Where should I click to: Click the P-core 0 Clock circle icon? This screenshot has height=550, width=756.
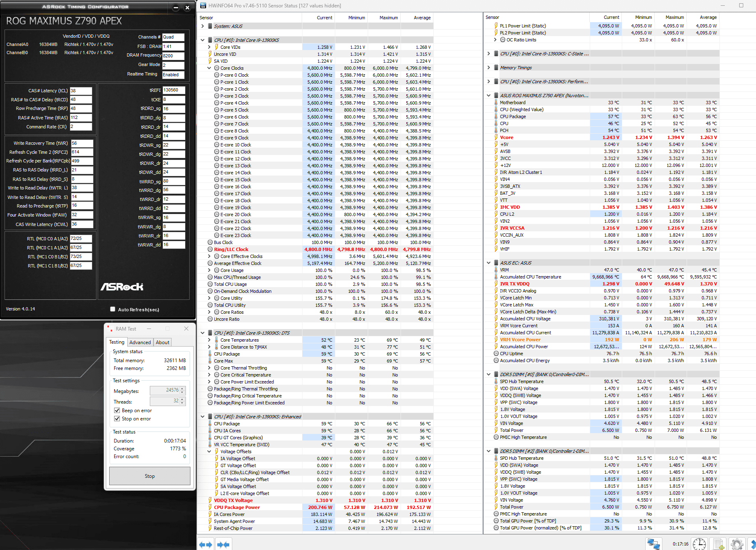(x=217, y=75)
